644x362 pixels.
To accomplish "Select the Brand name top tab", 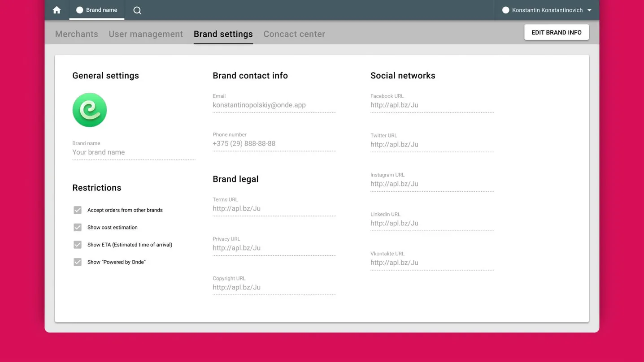I will pyautogui.click(x=97, y=10).
